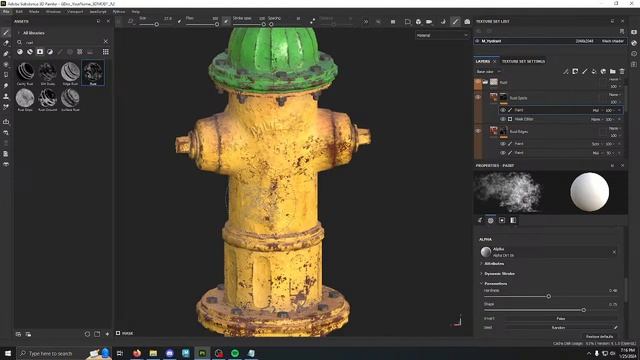Open brush properties tab icon
Image resolution: width=640 pixels, height=360 pixels.
point(480,220)
